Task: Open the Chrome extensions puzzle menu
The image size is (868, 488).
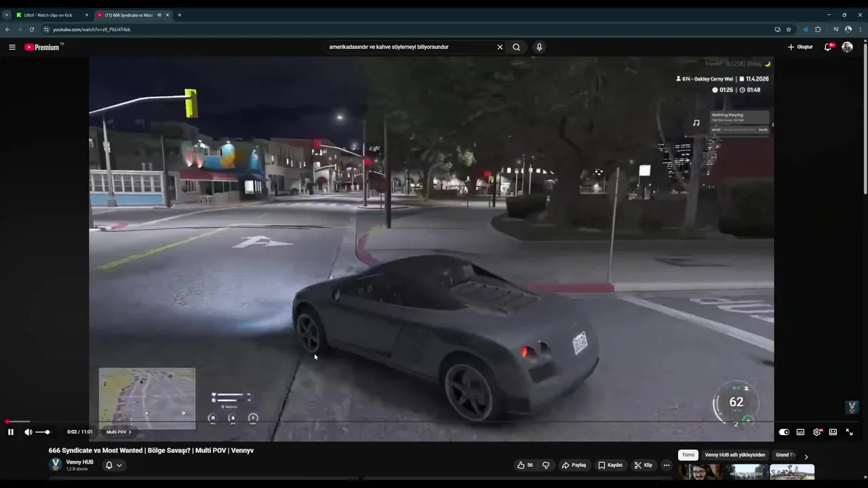Action: [818, 29]
